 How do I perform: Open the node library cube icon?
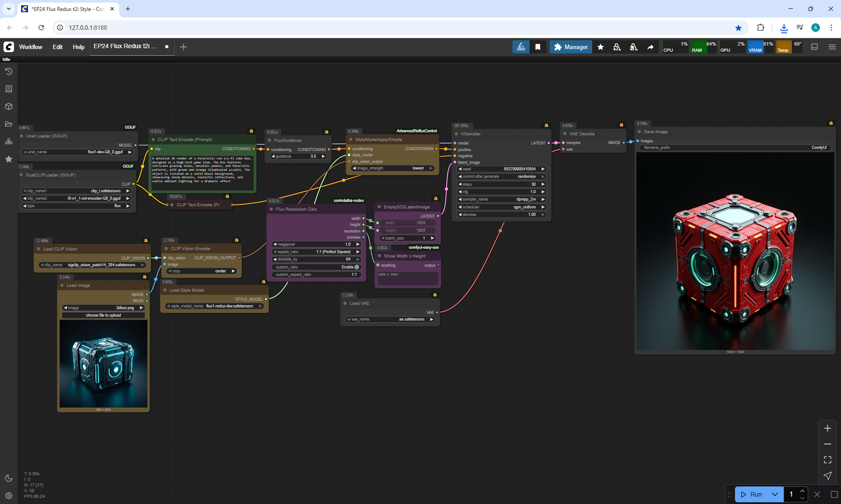click(8, 106)
